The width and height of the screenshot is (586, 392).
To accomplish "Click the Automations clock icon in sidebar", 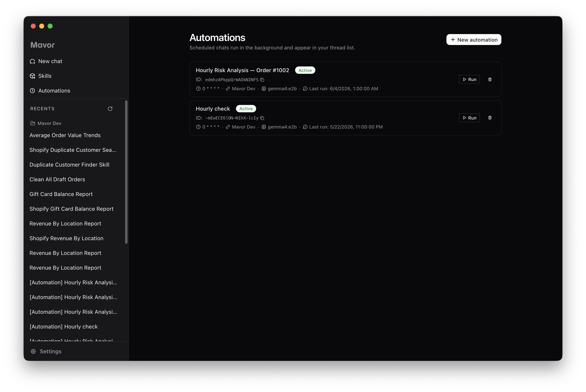I will pyautogui.click(x=33, y=90).
